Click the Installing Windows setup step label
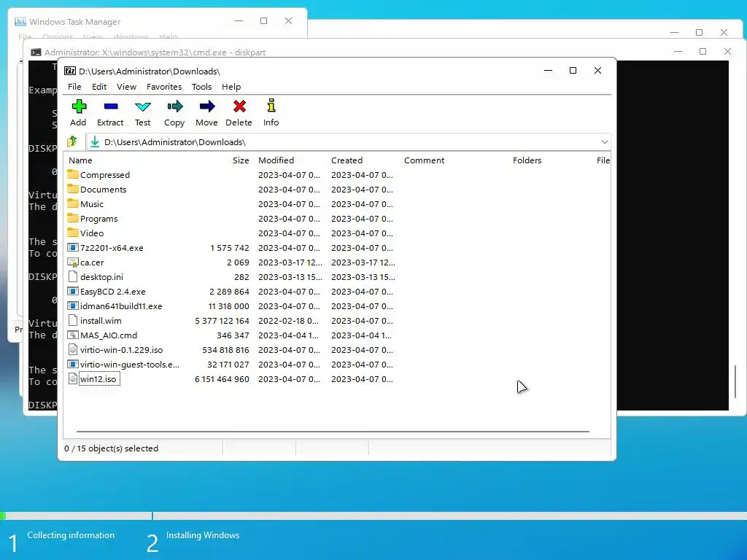The image size is (747, 560). click(203, 535)
